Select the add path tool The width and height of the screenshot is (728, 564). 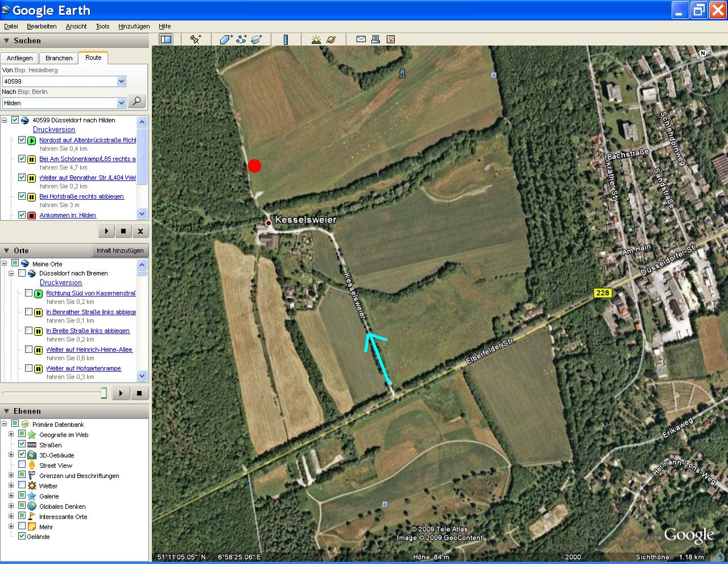pos(241,39)
